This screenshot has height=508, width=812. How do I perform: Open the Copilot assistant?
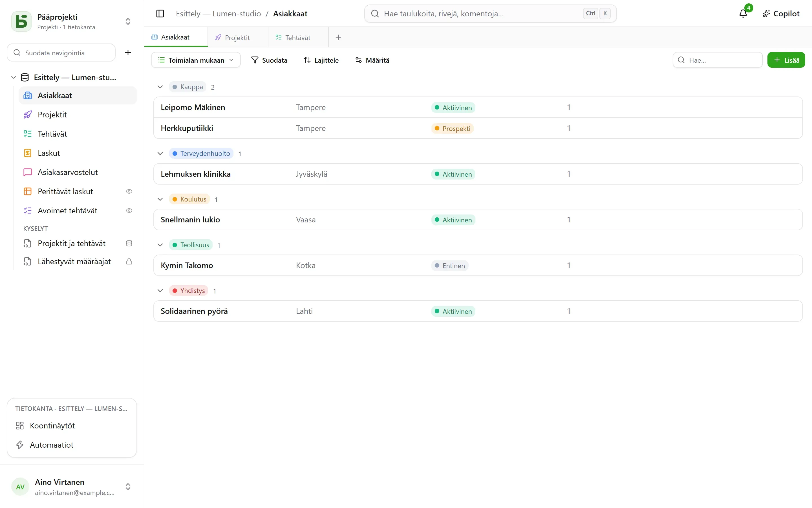tap(781, 14)
